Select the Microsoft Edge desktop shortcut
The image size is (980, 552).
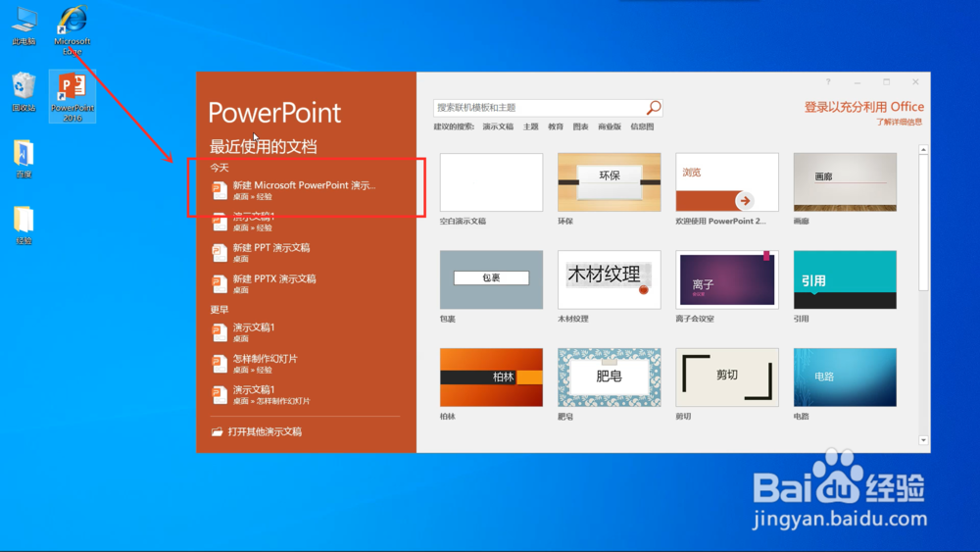pyautogui.click(x=72, y=30)
